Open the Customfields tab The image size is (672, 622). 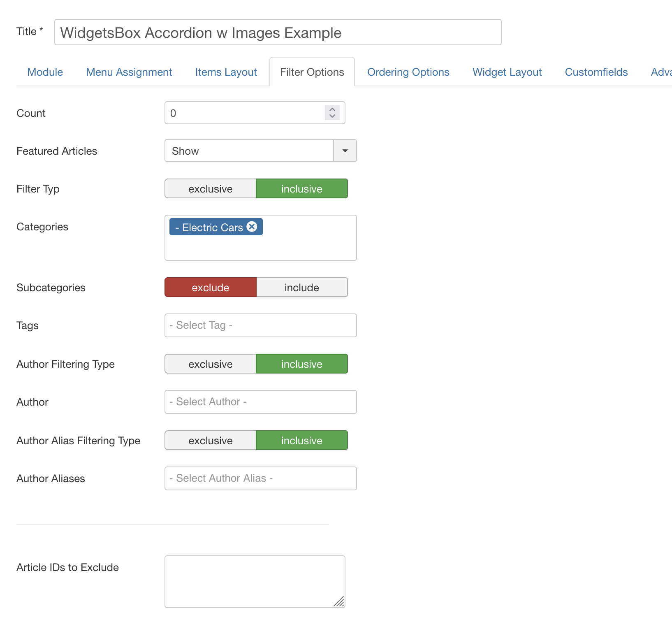click(x=596, y=72)
